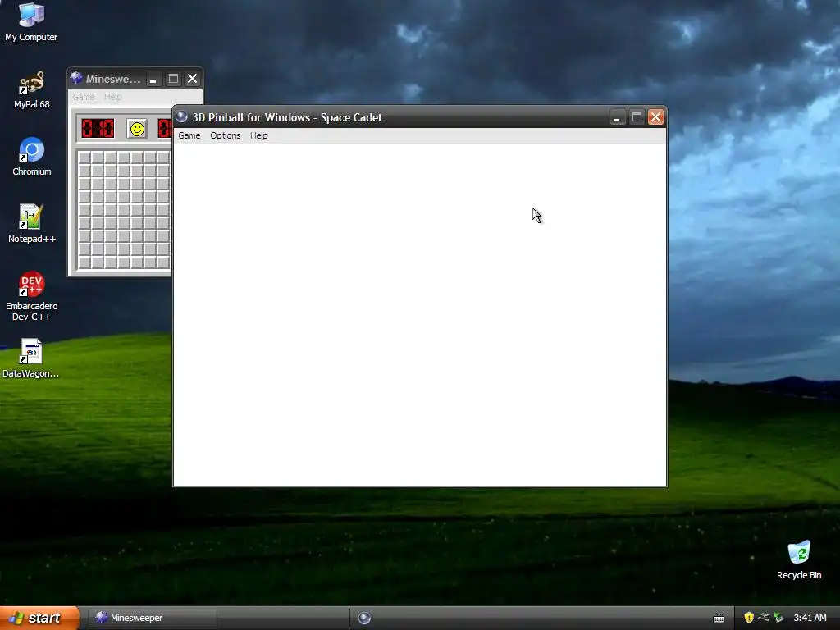The height and width of the screenshot is (630, 840).
Task: Click the on-screen keyboard tray icon
Action: (x=719, y=619)
